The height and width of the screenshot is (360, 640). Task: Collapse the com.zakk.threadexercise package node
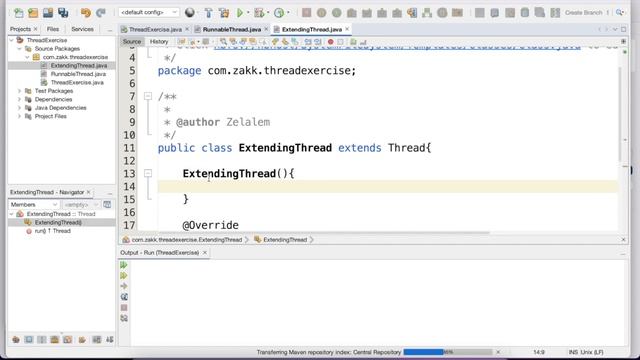[x=27, y=57]
